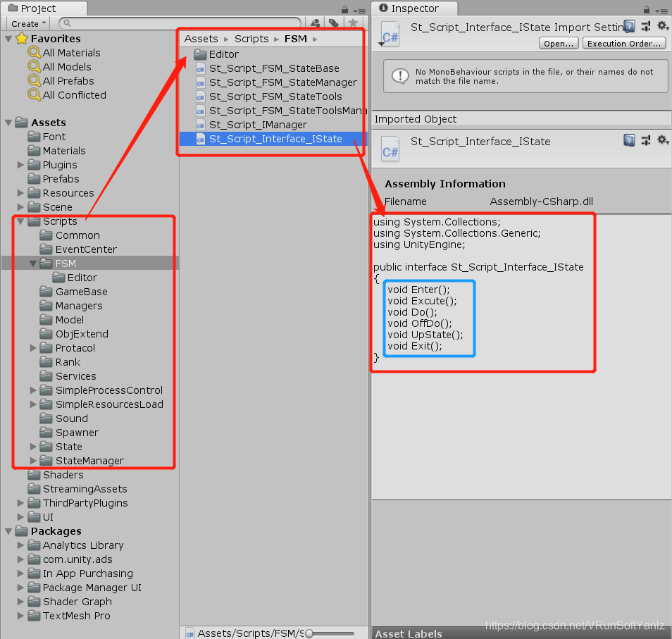This screenshot has width=672, height=639.
Task: Select St_Script_Interface_IState script file
Action: (x=273, y=139)
